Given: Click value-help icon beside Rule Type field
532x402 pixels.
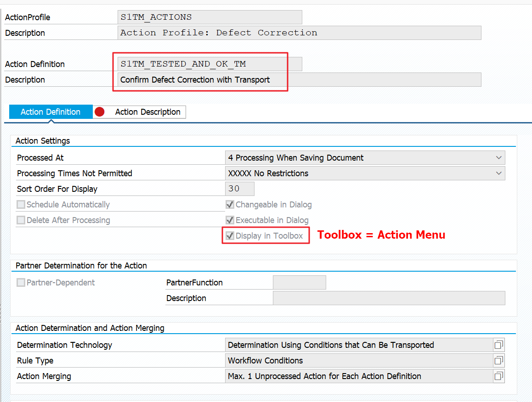Looking at the screenshot, I should tap(498, 360).
